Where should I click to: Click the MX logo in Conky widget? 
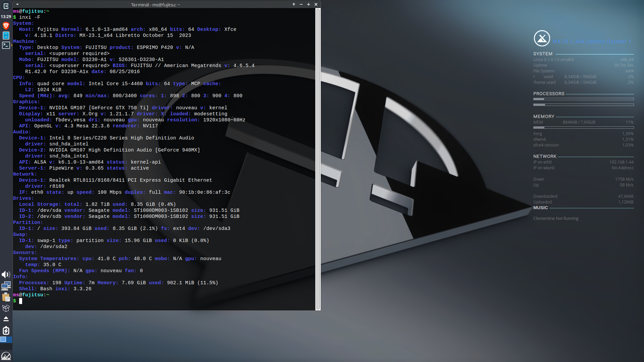coord(541,38)
